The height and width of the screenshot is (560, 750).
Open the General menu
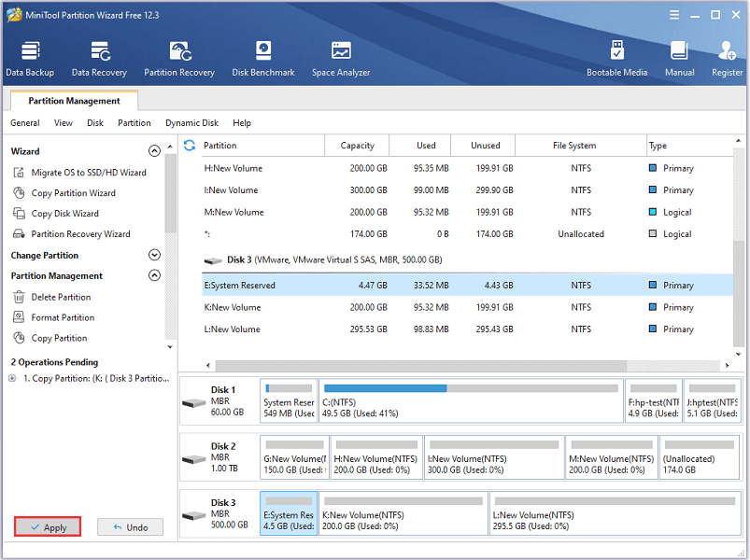click(25, 123)
